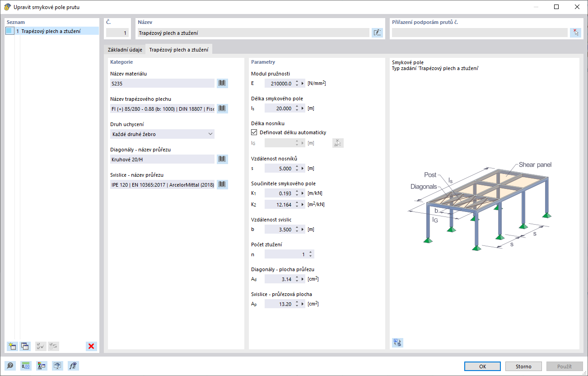Confirm the dialog with OK
Viewport: 588px width, 376px height.
pyautogui.click(x=482, y=366)
